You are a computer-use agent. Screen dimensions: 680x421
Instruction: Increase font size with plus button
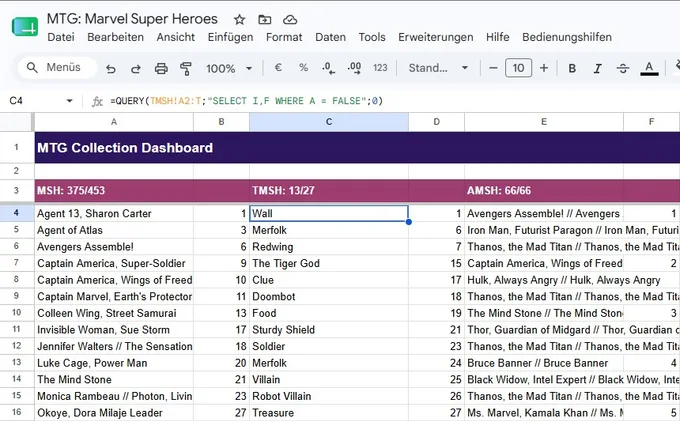(544, 68)
